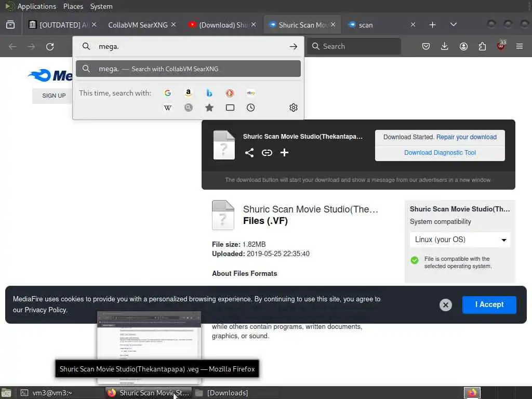Dismiss cookie banner with X
The height and width of the screenshot is (399, 532).
point(445,305)
